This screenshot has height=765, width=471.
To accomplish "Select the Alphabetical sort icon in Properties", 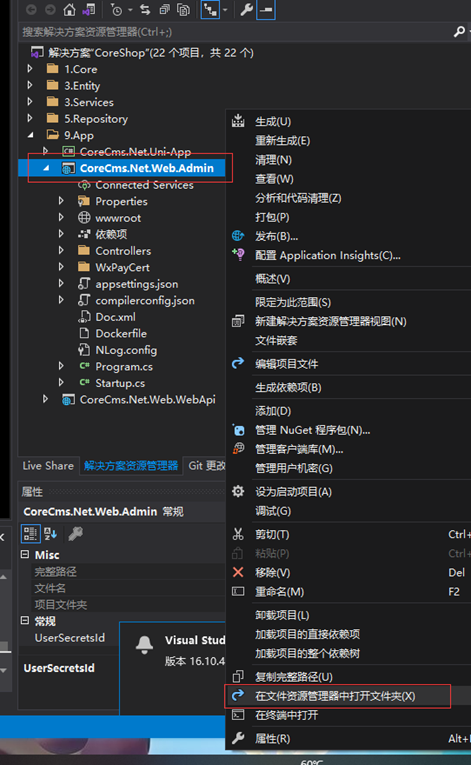I will (50, 534).
